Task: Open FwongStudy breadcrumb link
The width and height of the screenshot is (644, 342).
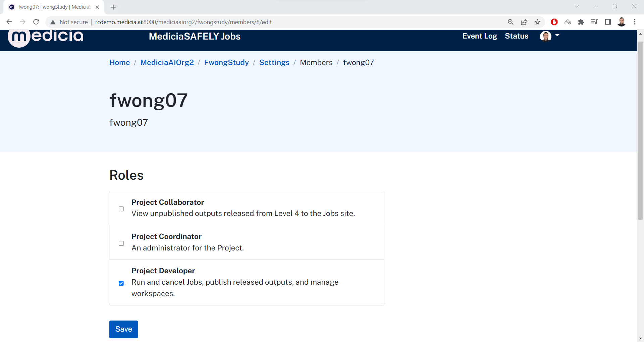Action: click(x=226, y=62)
